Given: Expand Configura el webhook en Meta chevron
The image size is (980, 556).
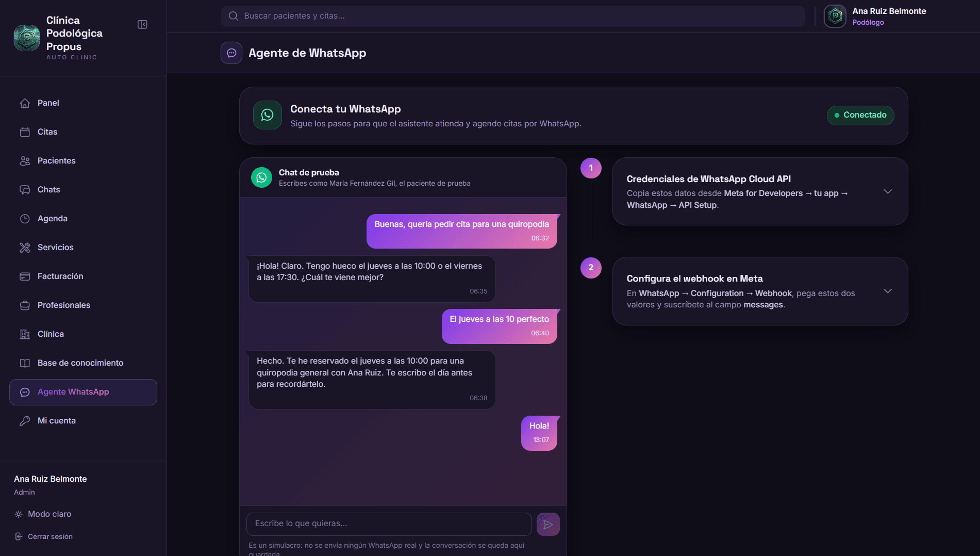Looking at the screenshot, I should (888, 291).
